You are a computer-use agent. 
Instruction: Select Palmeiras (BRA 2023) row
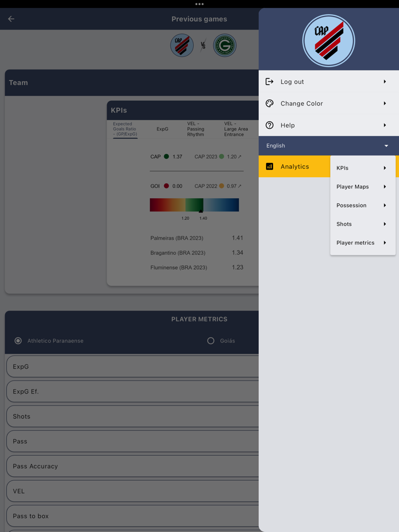pyautogui.click(x=197, y=238)
